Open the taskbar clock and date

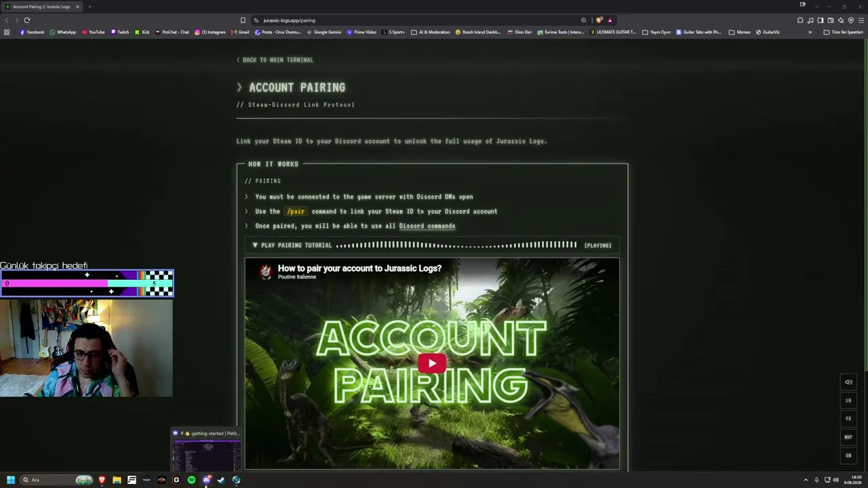[x=852, y=480]
